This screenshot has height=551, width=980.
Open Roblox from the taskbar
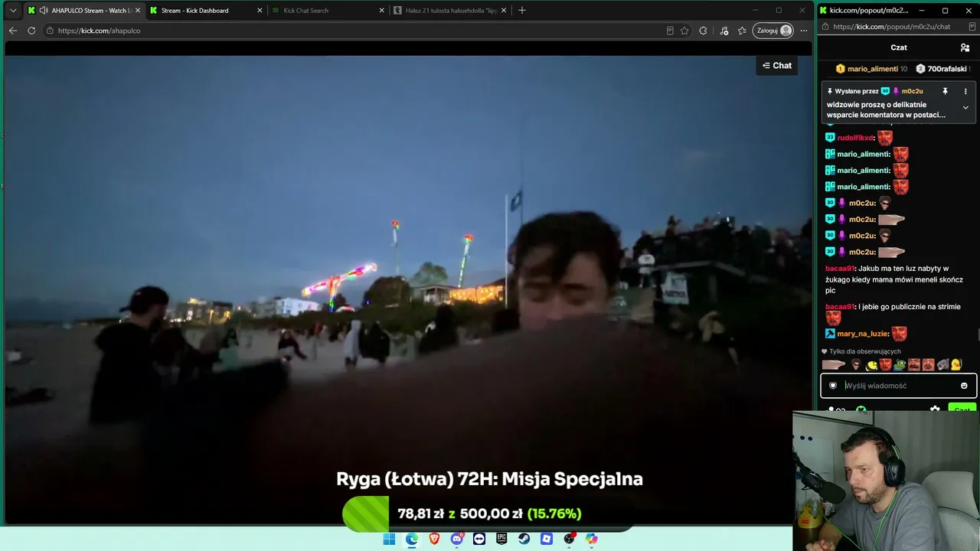point(547,539)
